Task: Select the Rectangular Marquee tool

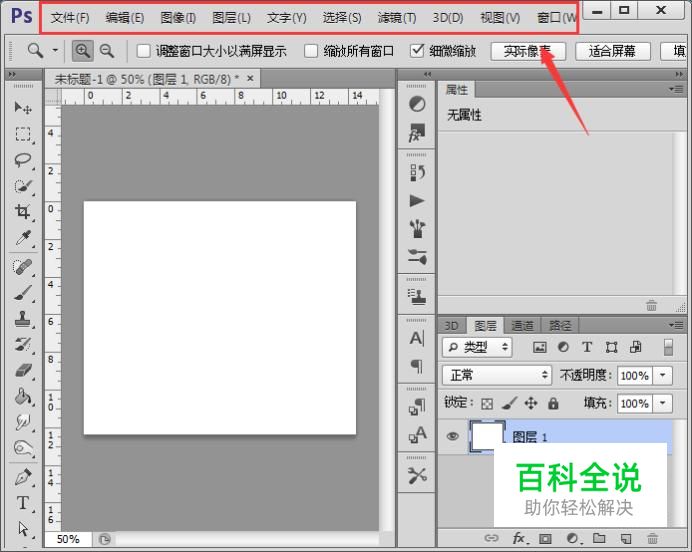Action: (23, 134)
